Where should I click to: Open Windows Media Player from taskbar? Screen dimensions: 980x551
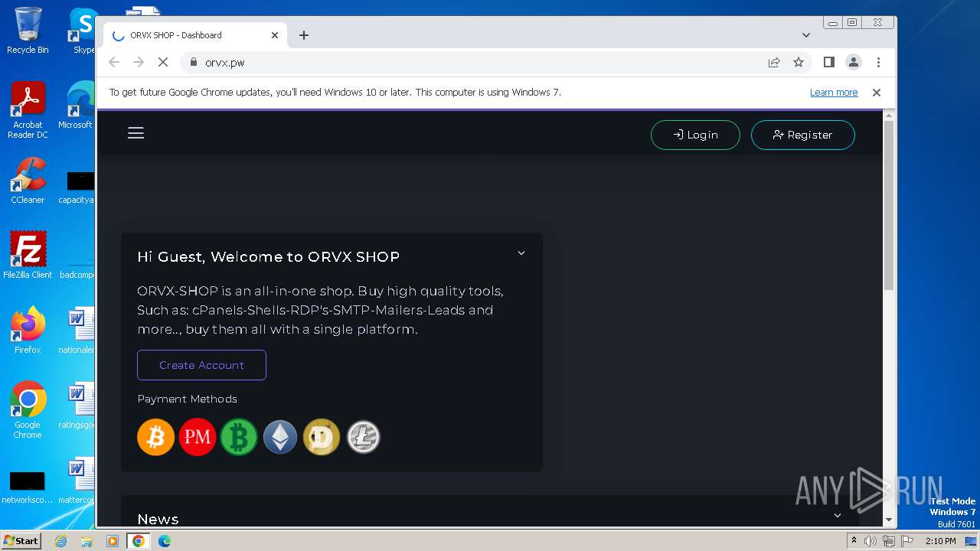click(113, 541)
